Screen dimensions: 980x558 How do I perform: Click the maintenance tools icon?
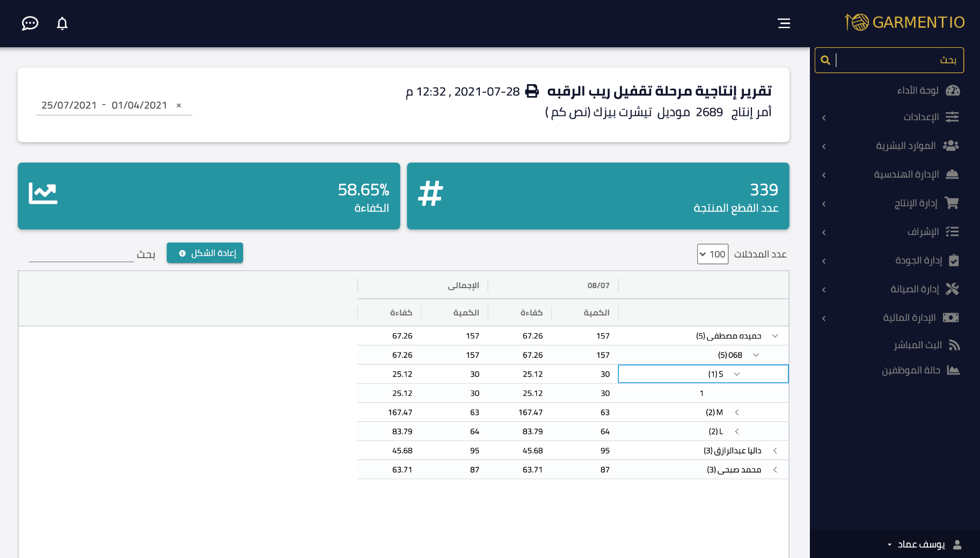coord(952,289)
